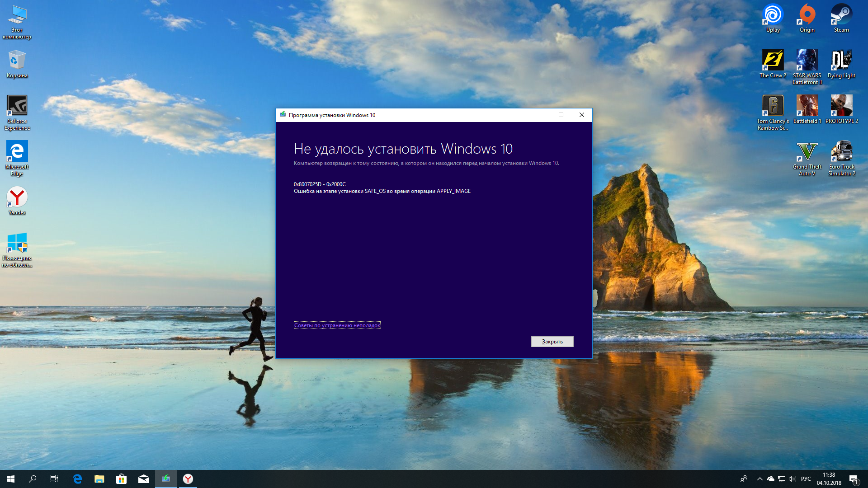Open taskbar search magnifier
The height and width of the screenshot is (488, 868).
[x=33, y=479]
